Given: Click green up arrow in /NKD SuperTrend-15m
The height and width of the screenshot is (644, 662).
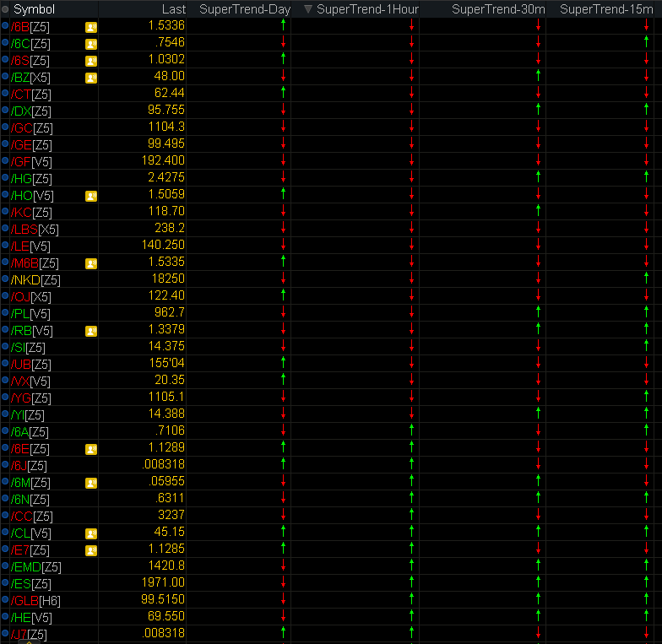Looking at the screenshot, I should click(647, 279).
